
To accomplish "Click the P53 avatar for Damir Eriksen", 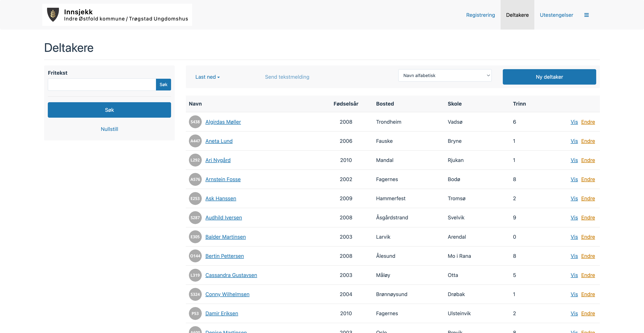I will point(195,314).
